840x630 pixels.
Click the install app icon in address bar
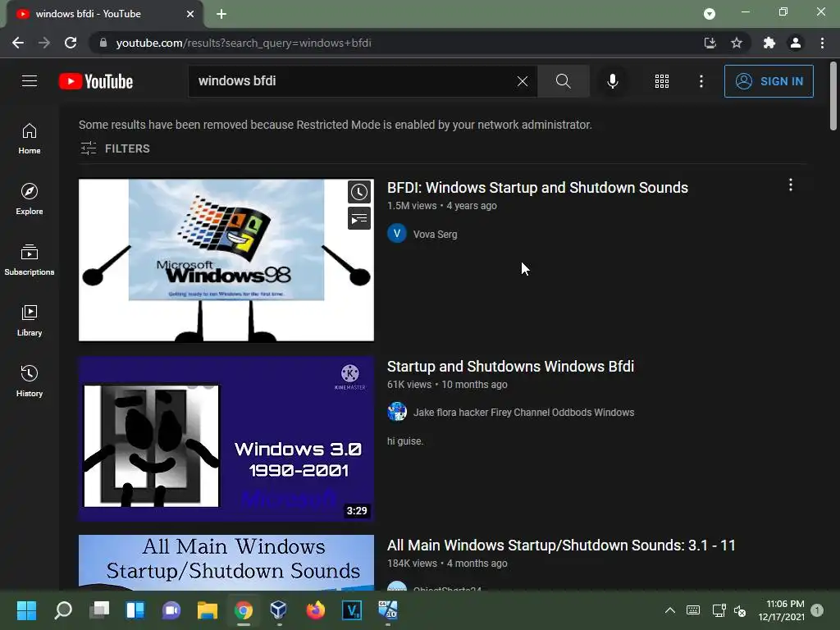pyautogui.click(x=710, y=43)
